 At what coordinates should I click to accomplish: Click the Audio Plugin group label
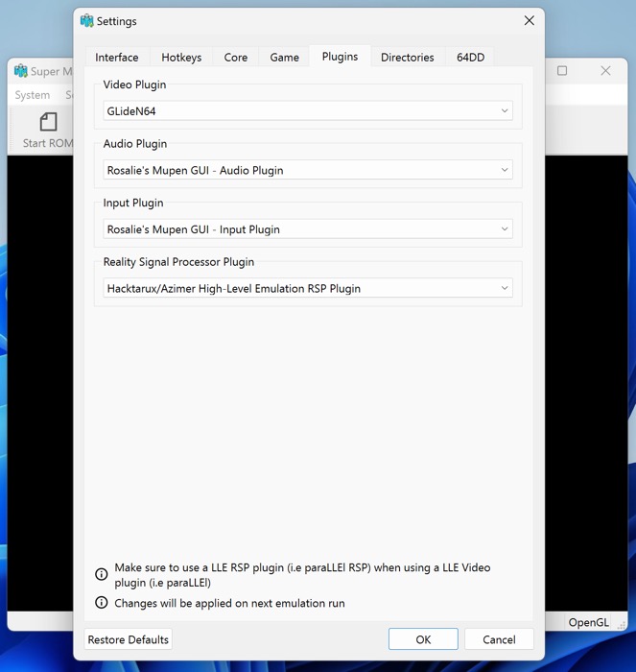(135, 144)
